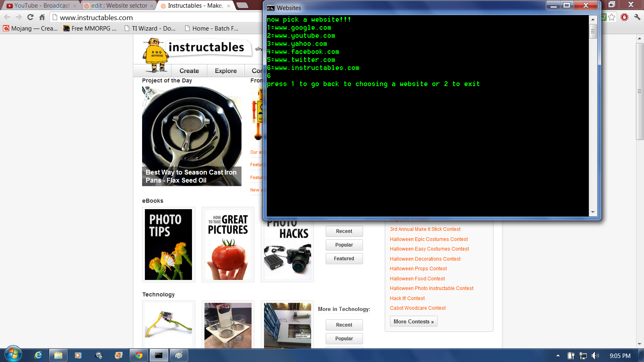Click the browser forward arrow
The image size is (644, 362).
[19, 17]
